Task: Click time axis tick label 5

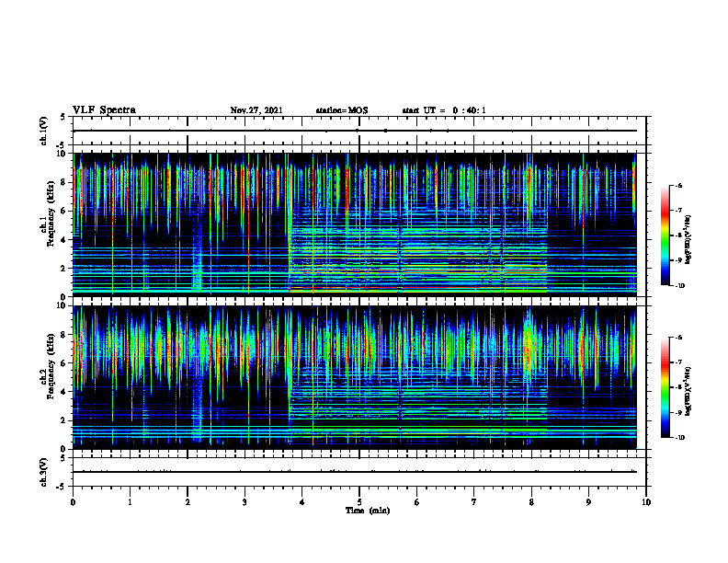Action: 359,502
